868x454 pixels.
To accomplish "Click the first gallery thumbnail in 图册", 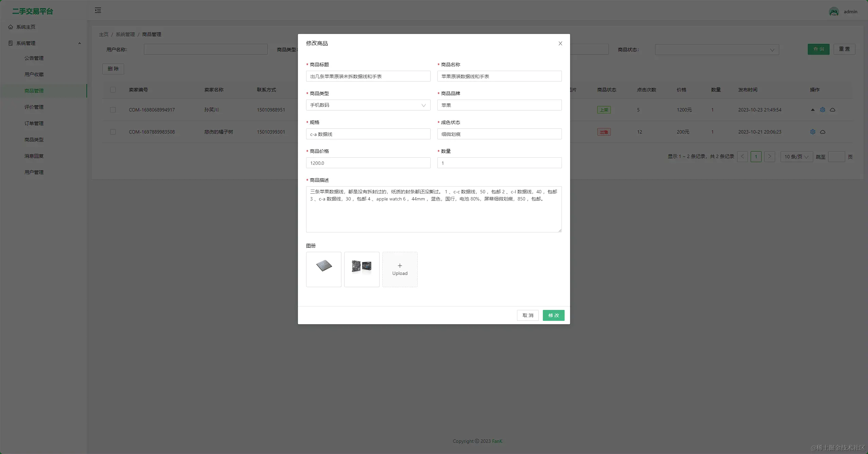I will point(323,269).
